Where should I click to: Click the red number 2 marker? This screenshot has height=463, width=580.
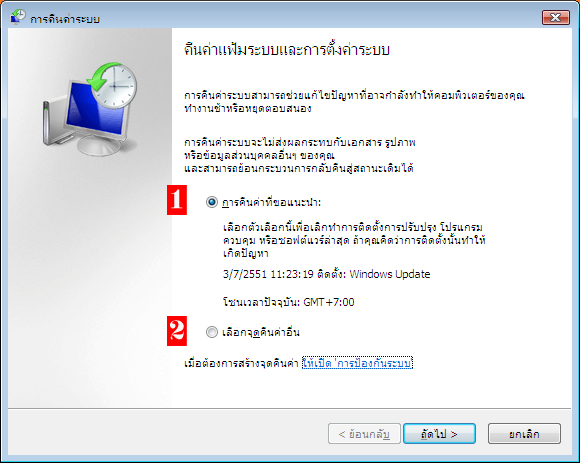click(x=177, y=331)
